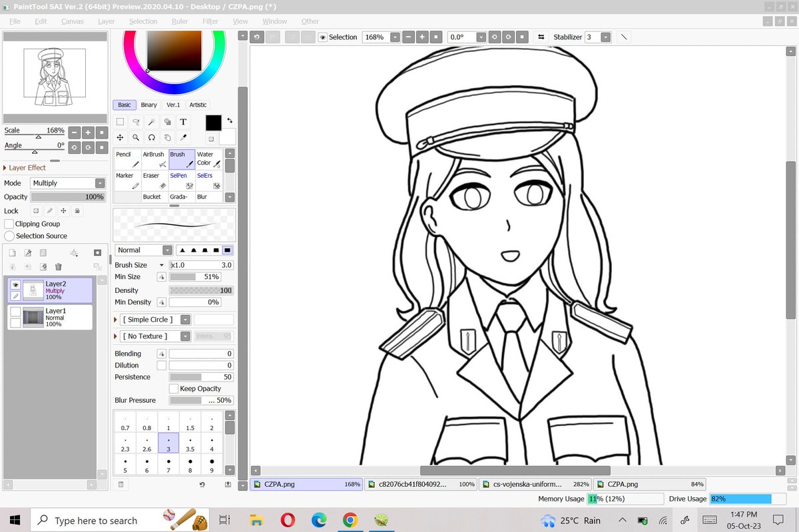Screen dimensions: 799x532
Task: Enable the Keep Opacity checkbox
Action: pyautogui.click(x=174, y=388)
